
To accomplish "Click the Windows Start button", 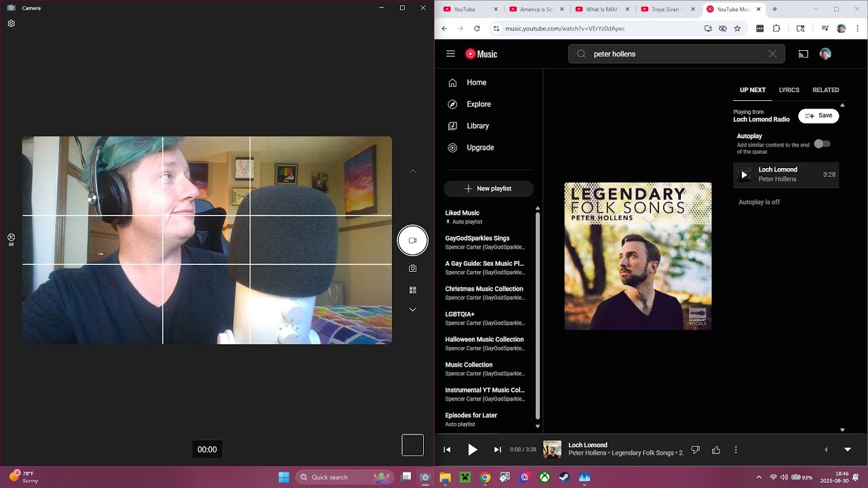I will point(284,477).
